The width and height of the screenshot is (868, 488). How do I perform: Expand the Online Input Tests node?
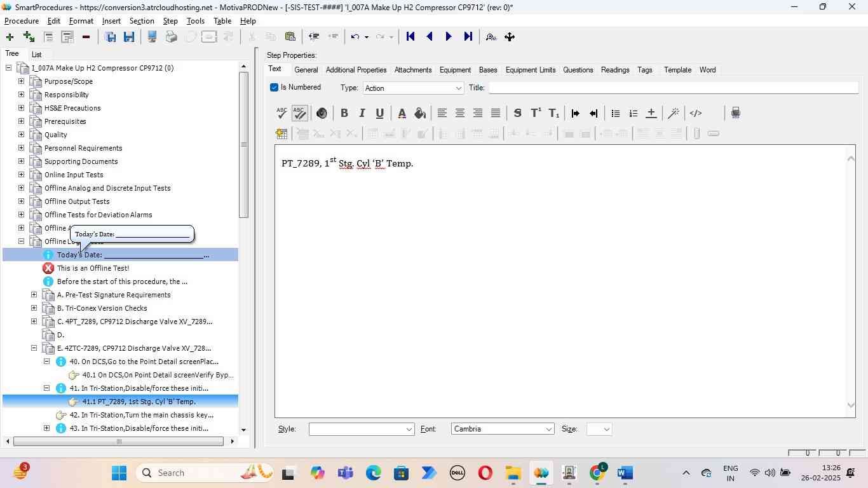(x=21, y=175)
